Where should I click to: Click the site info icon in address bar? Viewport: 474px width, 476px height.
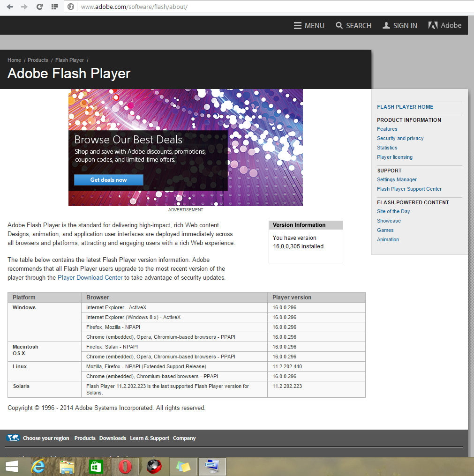(x=71, y=7)
